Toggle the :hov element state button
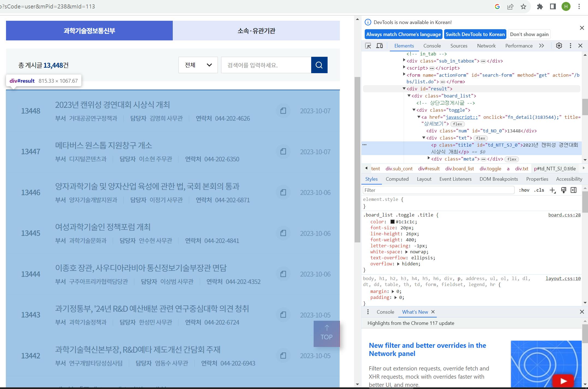588x389 pixels. [524, 190]
